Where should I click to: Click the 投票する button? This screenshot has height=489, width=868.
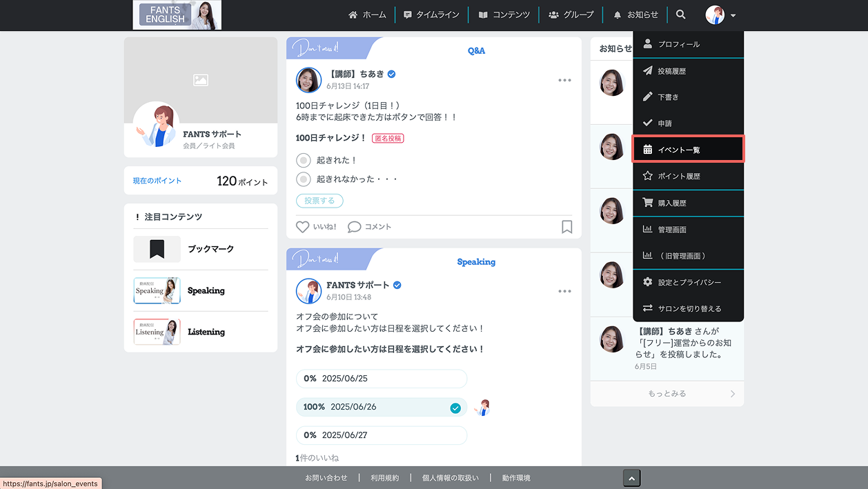(319, 201)
